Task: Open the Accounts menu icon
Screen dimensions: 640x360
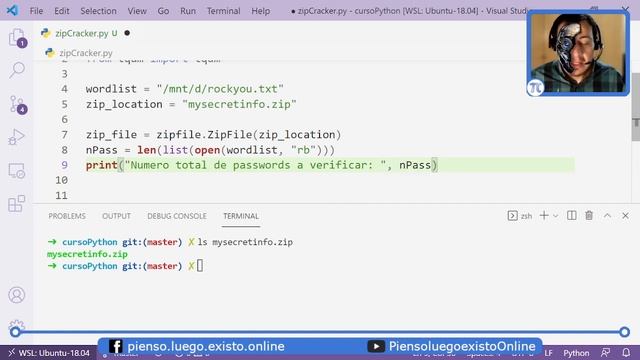Action: point(17,295)
